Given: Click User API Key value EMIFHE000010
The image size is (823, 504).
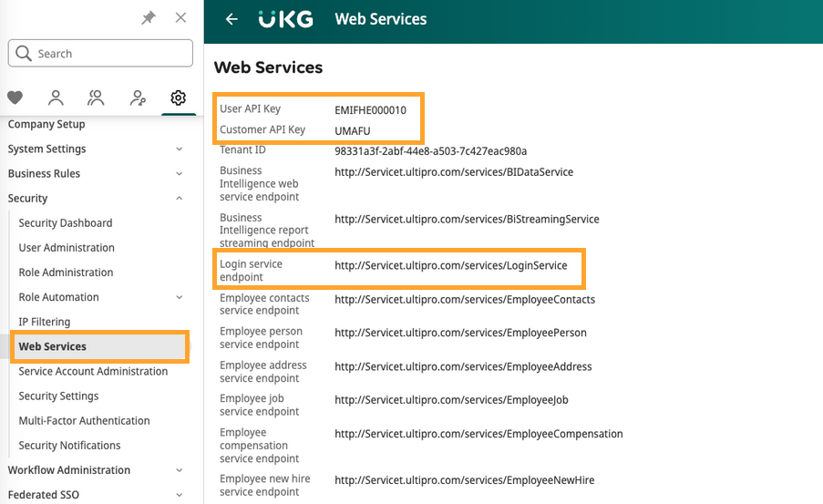Looking at the screenshot, I should [x=371, y=110].
